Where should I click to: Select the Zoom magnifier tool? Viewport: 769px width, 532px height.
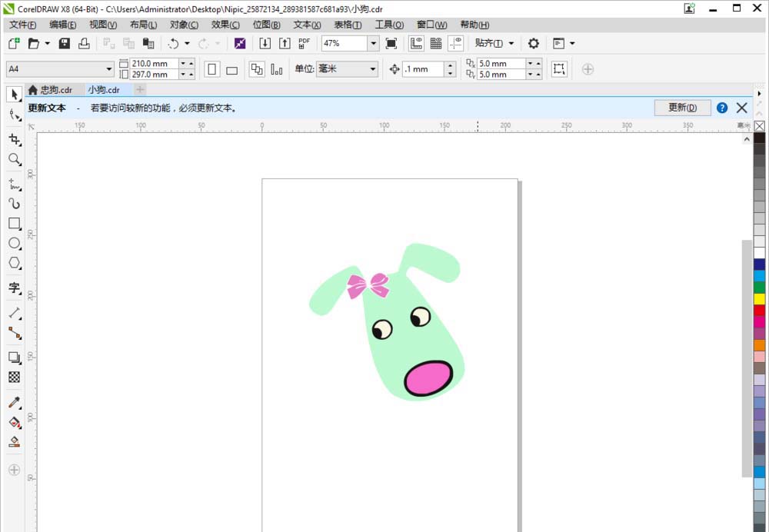tap(15, 159)
